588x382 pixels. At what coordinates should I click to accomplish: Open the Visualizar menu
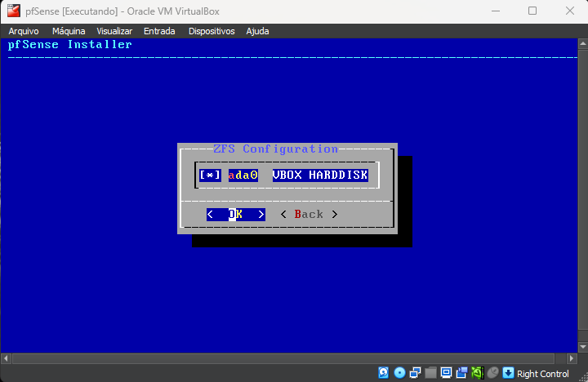114,31
